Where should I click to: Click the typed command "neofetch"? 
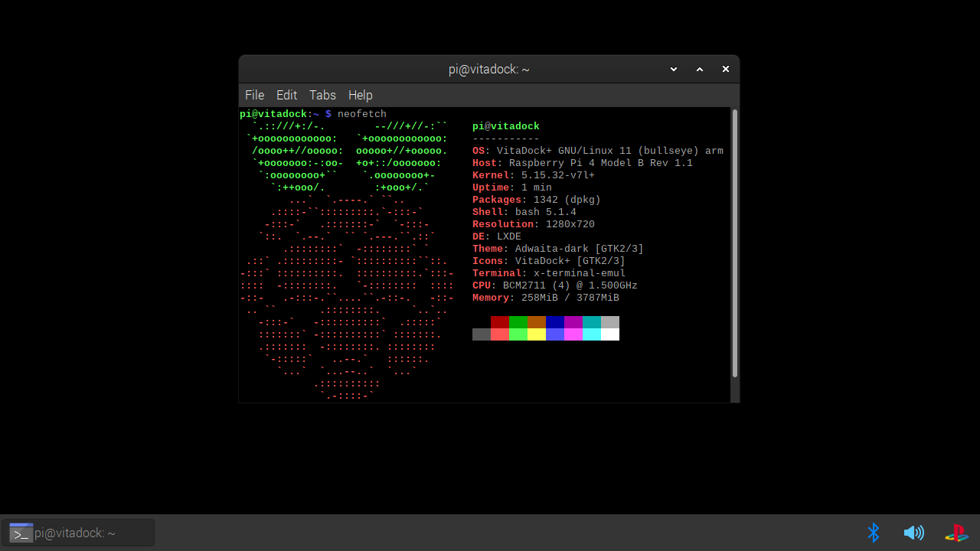pos(362,114)
